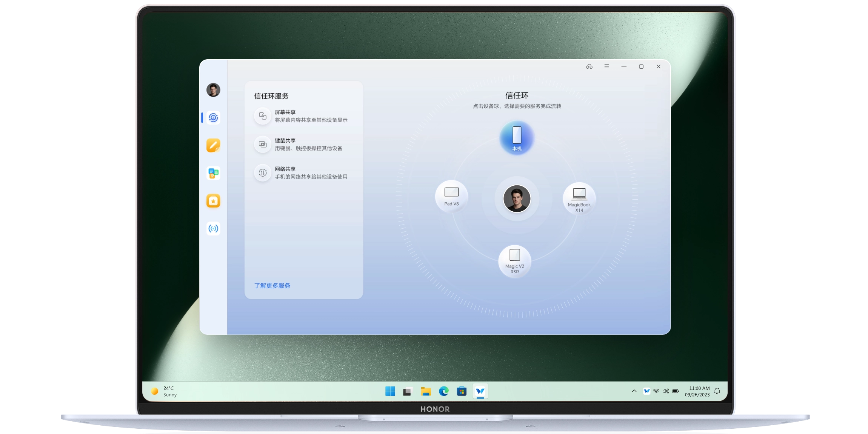Expand the system tray hidden icons chevron

634,391
